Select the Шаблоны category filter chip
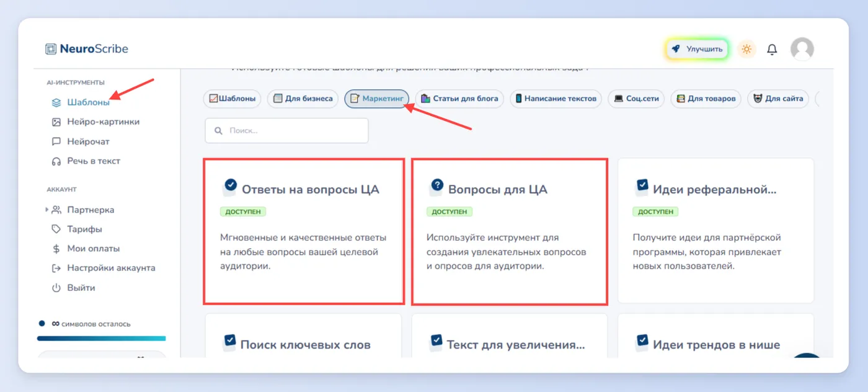The image size is (868, 392). pos(232,99)
